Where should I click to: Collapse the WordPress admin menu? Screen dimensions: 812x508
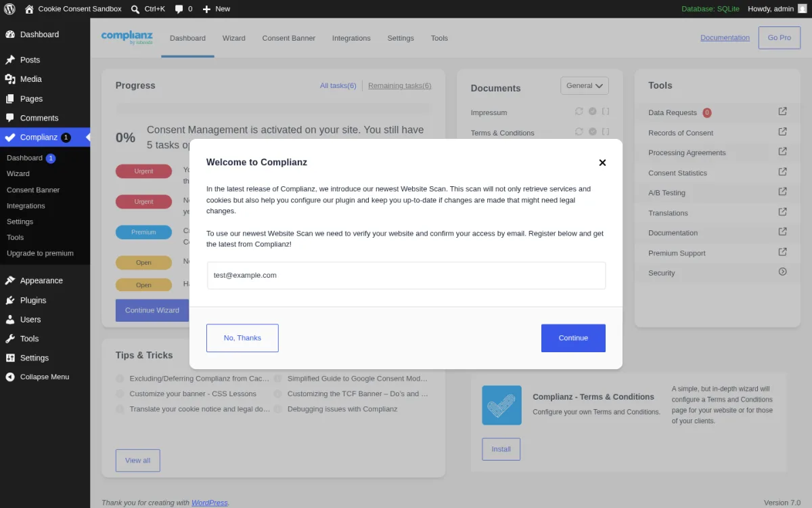(45, 377)
